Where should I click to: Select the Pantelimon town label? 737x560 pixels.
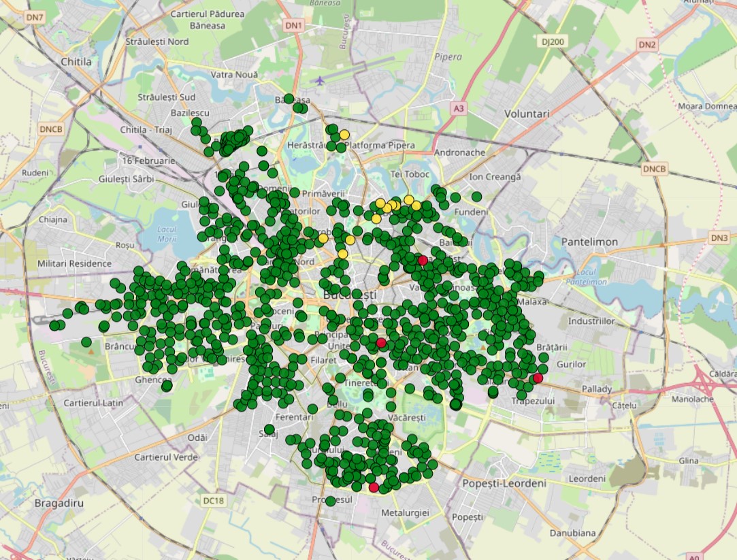(x=589, y=242)
